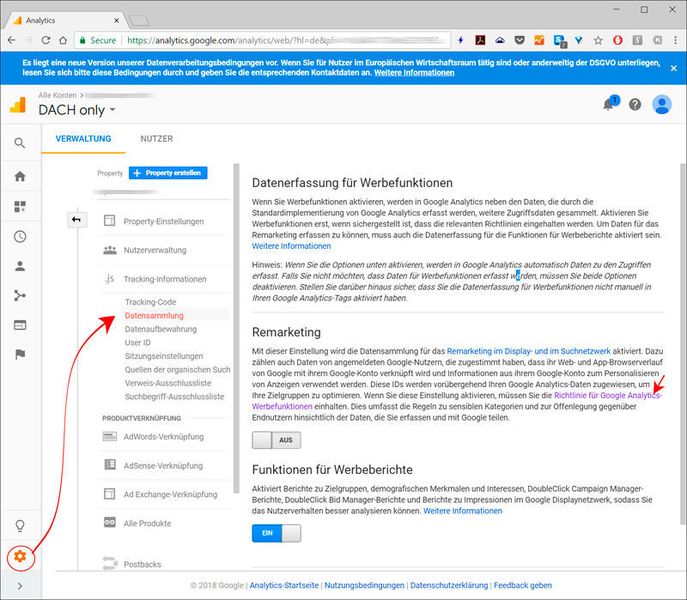Click the property column scrollbar
This screenshot has width=687, height=600.
pos(237,328)
